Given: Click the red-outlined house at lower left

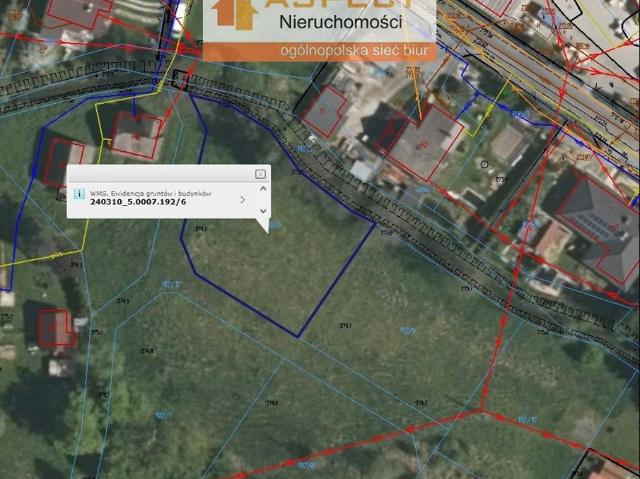Looking at the screenshot, I should coord(55,327).
